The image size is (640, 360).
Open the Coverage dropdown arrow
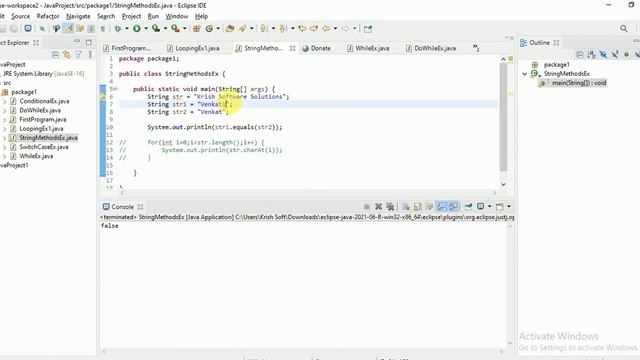pos(165,29)
